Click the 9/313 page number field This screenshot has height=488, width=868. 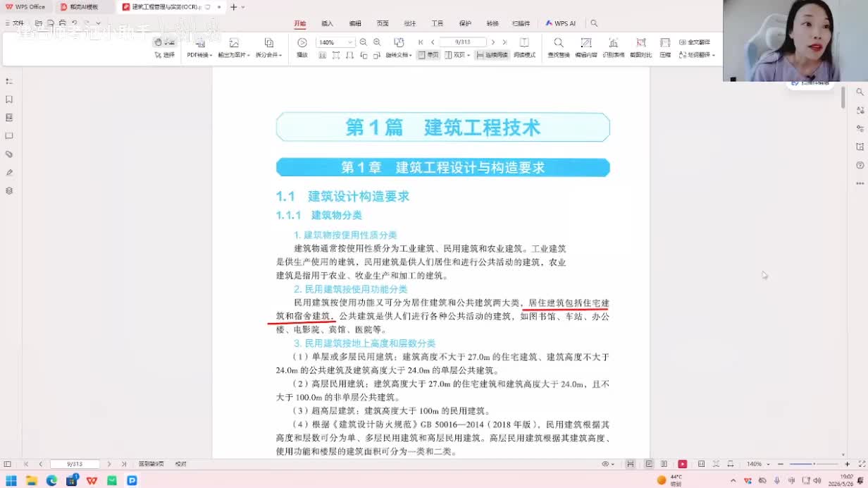463,42
